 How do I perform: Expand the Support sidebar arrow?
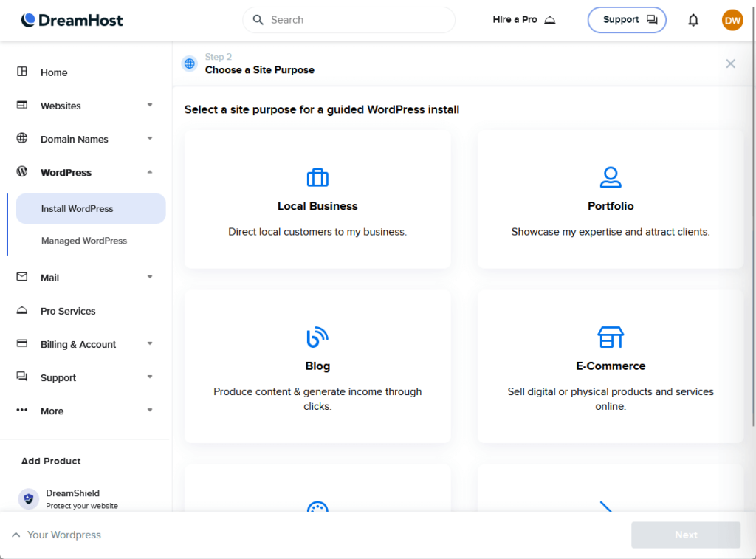tap(150, 377)
